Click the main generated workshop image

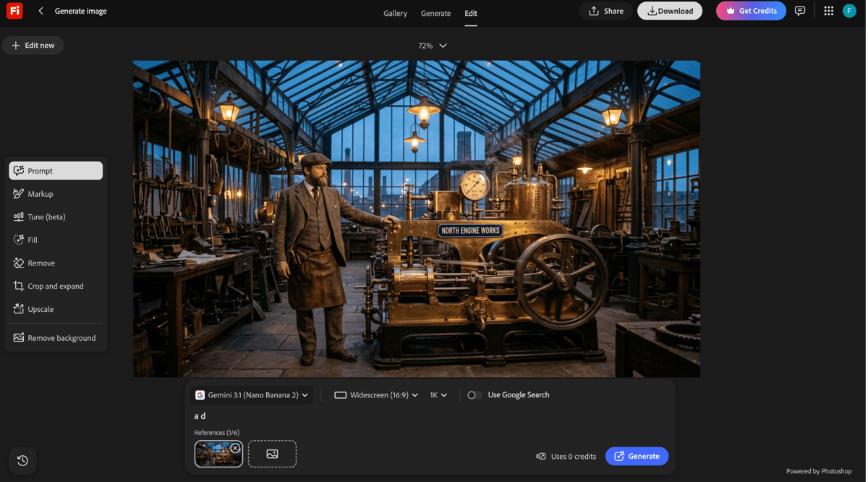coord(417,219)
